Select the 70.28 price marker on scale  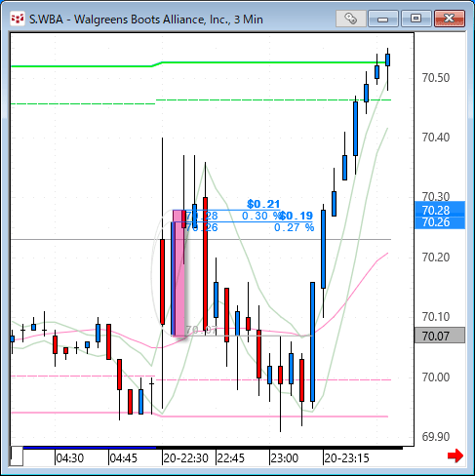click(440, 210)
